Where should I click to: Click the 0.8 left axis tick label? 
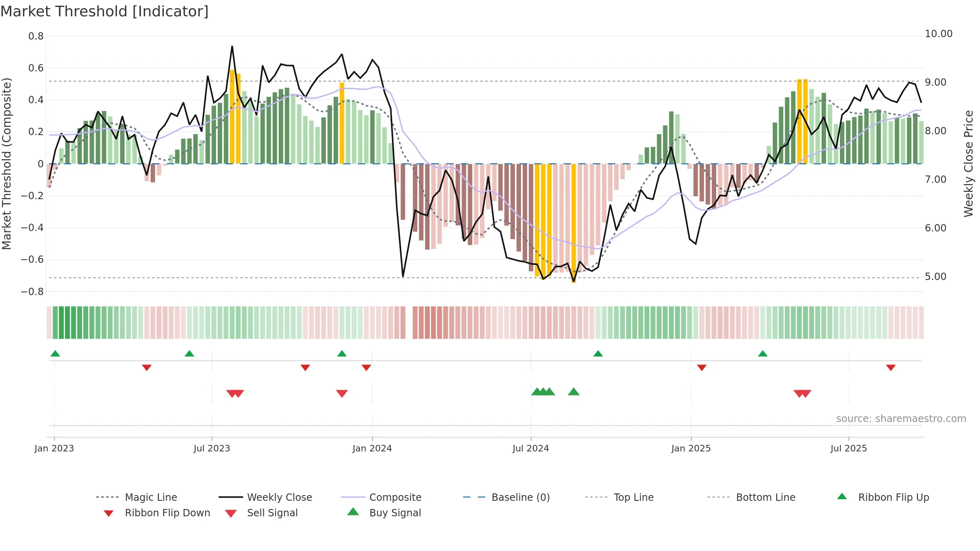(x=36, y=36)
